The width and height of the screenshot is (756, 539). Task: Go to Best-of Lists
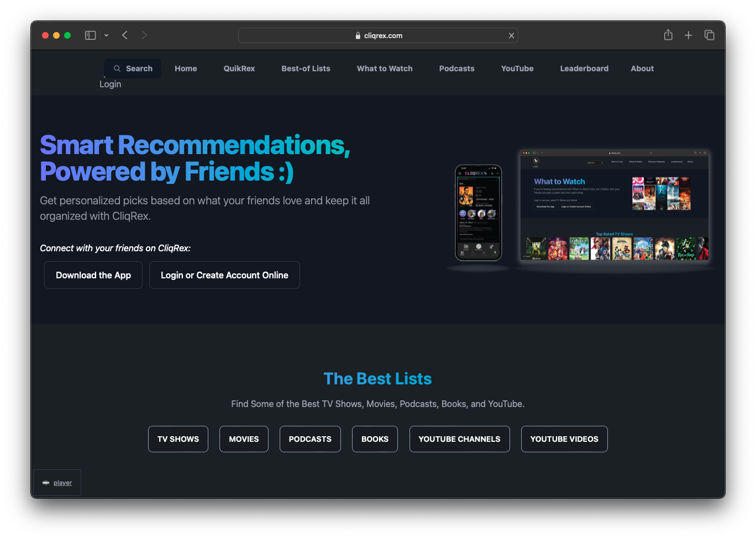point(306,68)
